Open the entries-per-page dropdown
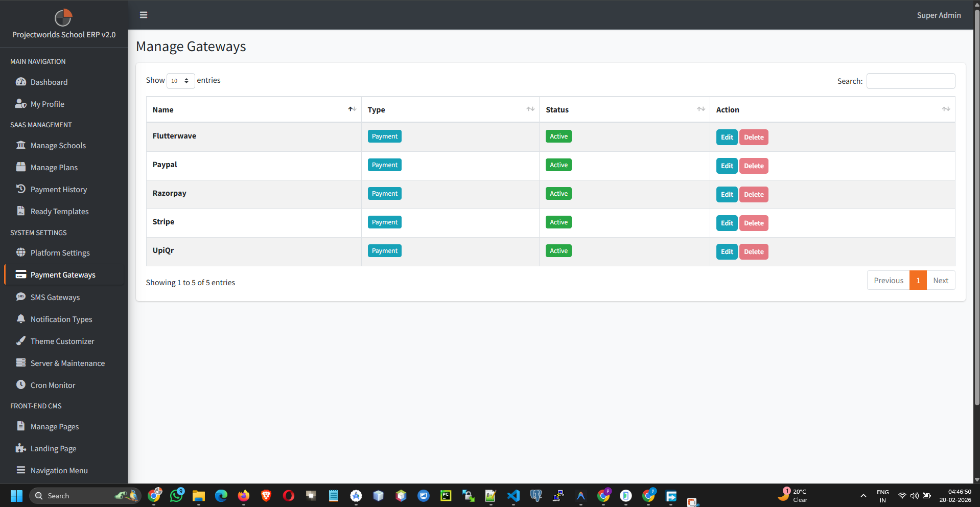 (x=180, y=81)
